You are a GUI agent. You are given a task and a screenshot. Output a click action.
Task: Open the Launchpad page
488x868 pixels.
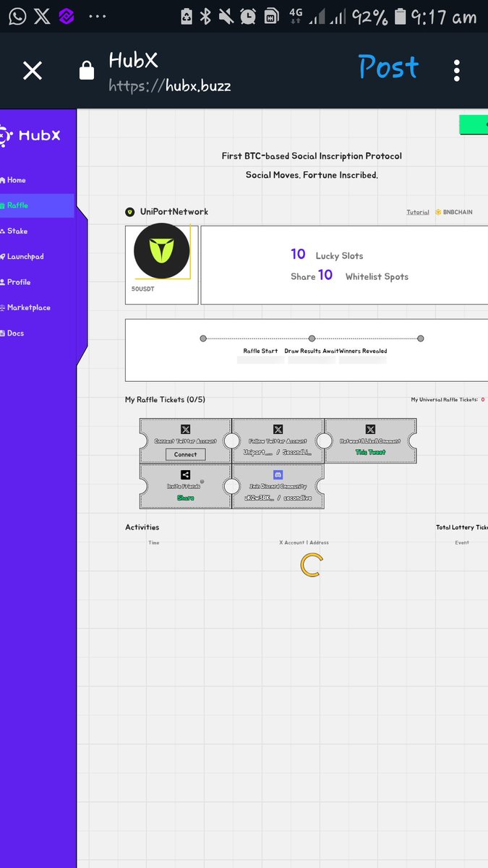pyautogui.click(x=22, y=257)
